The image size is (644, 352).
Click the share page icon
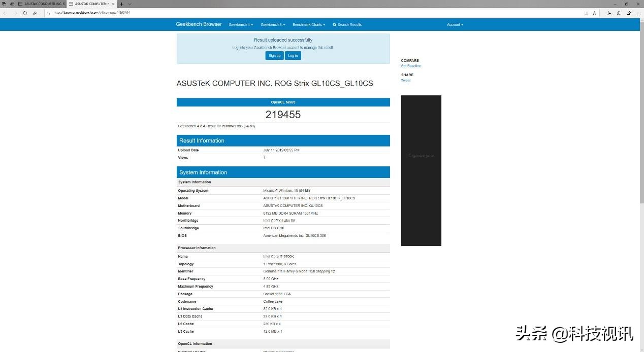click(628, 13)
